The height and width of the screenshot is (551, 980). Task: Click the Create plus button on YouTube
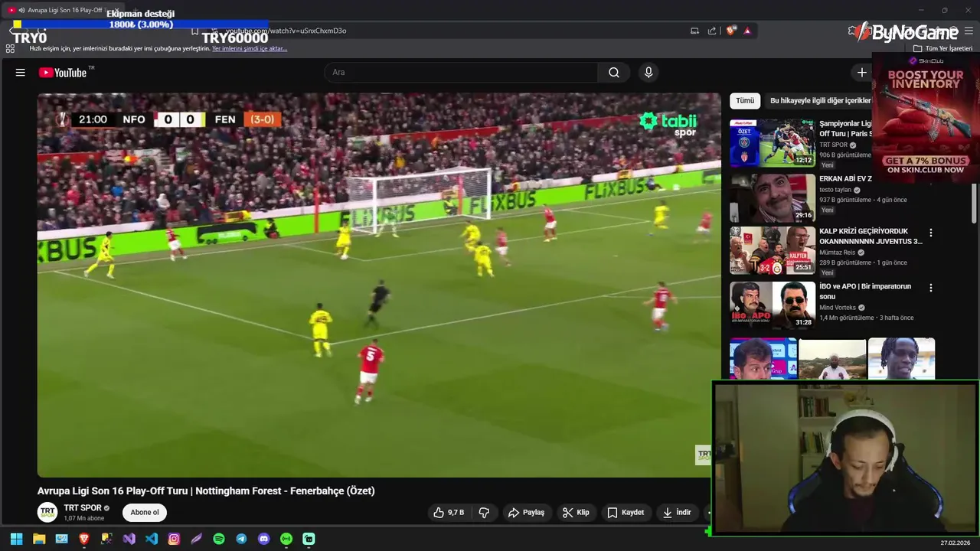861,73
